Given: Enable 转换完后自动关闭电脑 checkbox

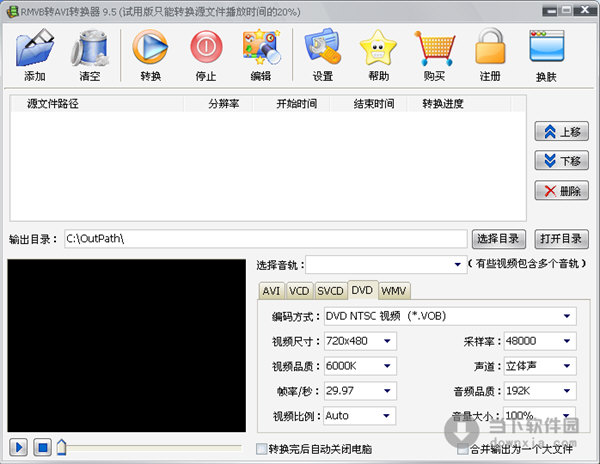Looking at the screenshot, I should pos(262,449).
